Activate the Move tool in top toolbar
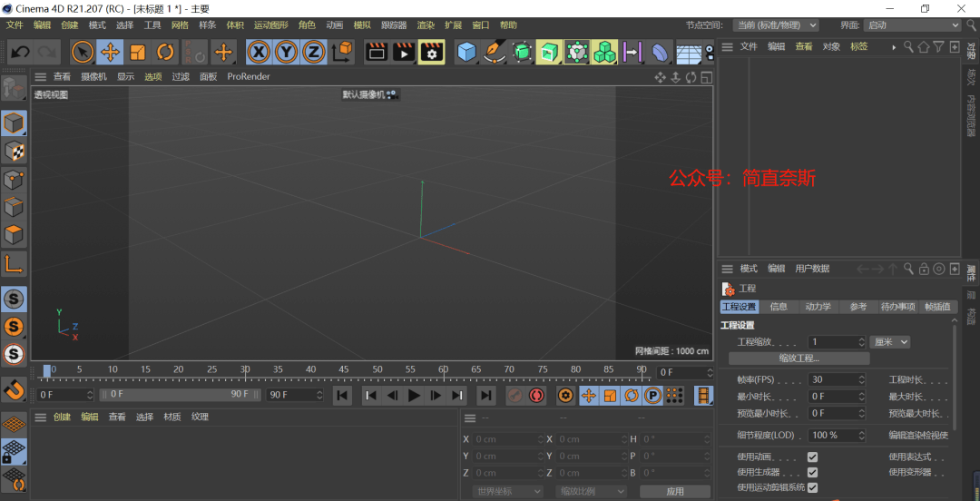Viewport: 980px width, 501px height. (110, 52)
